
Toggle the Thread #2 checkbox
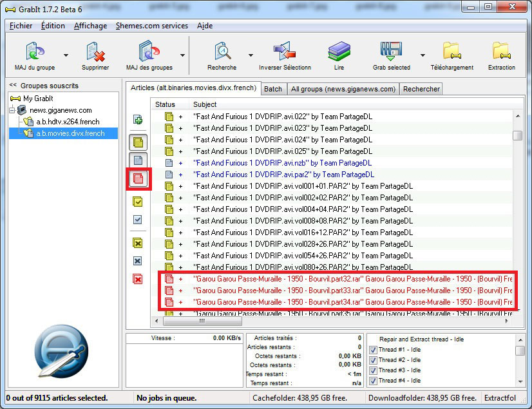(373, 360)
